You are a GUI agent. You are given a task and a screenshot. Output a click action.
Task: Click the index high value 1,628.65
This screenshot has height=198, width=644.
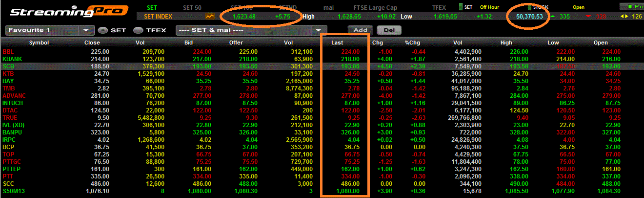coord(348,16)
